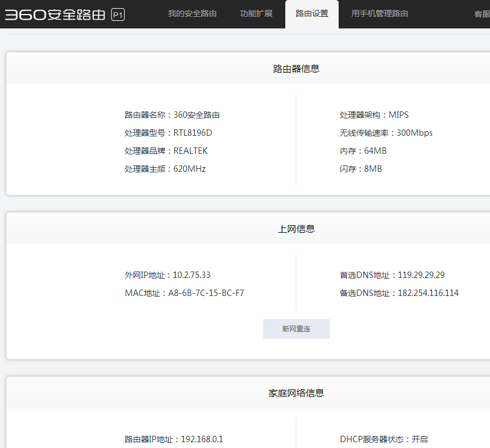Click the P1 model badge
Image resolution: width=490 pixels, height=448 pixels.
pyautogui.click(x=118, y=15)
